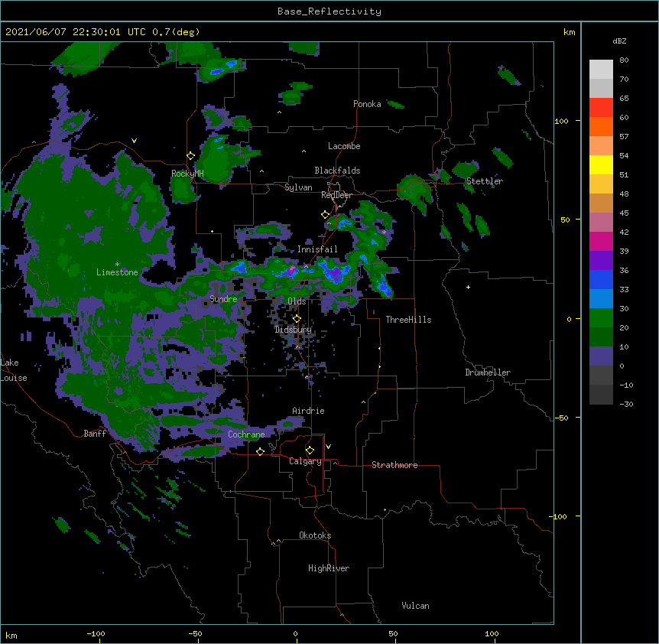This screenshot has width=659, height=644.
Task: Click the Base_Reflectivity title text
Action: (329, 11)
